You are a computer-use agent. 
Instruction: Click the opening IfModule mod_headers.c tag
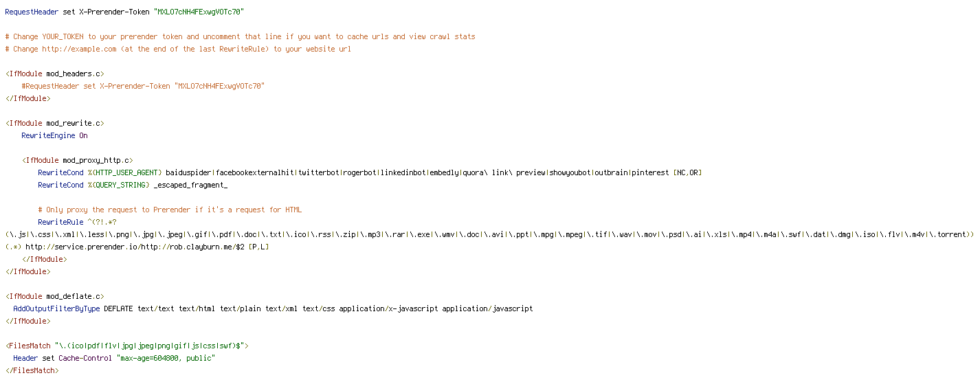(54, 74)
